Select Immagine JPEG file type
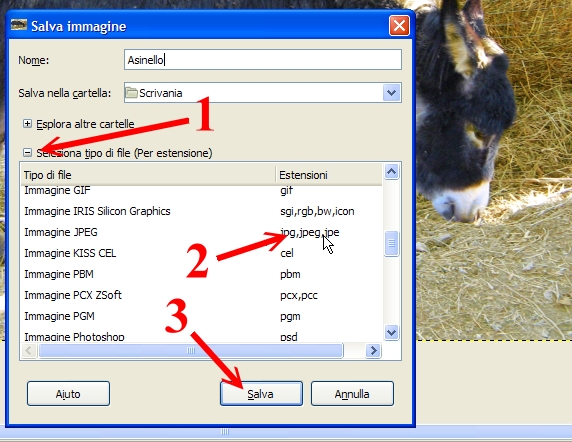This screenshot has height=442, width=572. 202,232
